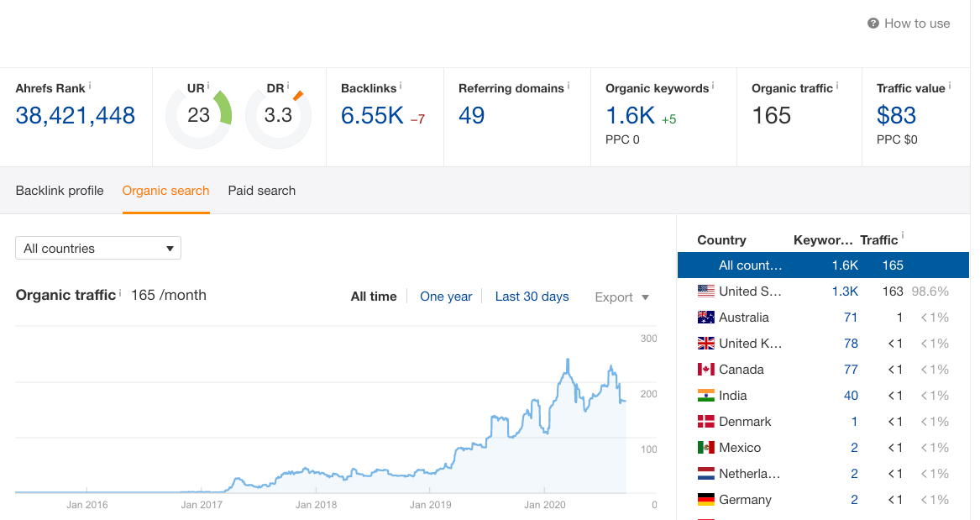Click the DR 3.3 gauge

point(278,116)
